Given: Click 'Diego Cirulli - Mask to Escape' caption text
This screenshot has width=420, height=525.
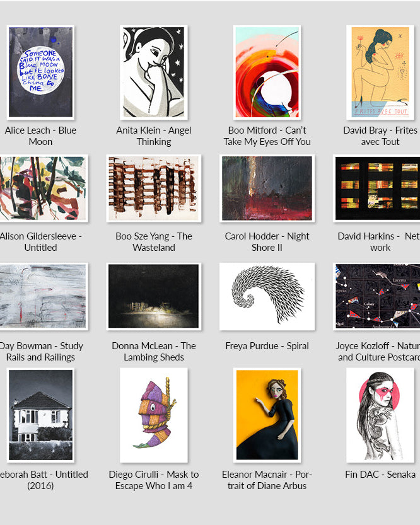Looking at the screenshot, I should tap(153, 480).
